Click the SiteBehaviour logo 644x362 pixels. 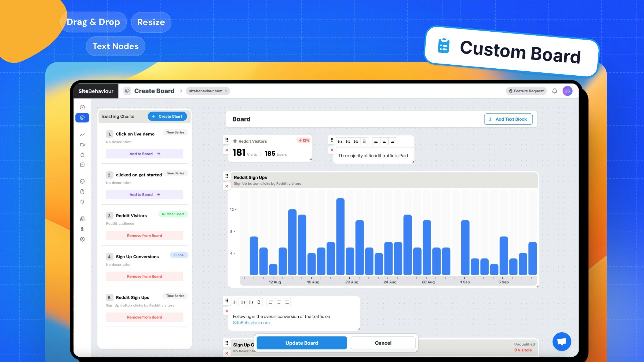tap(96, 91)
